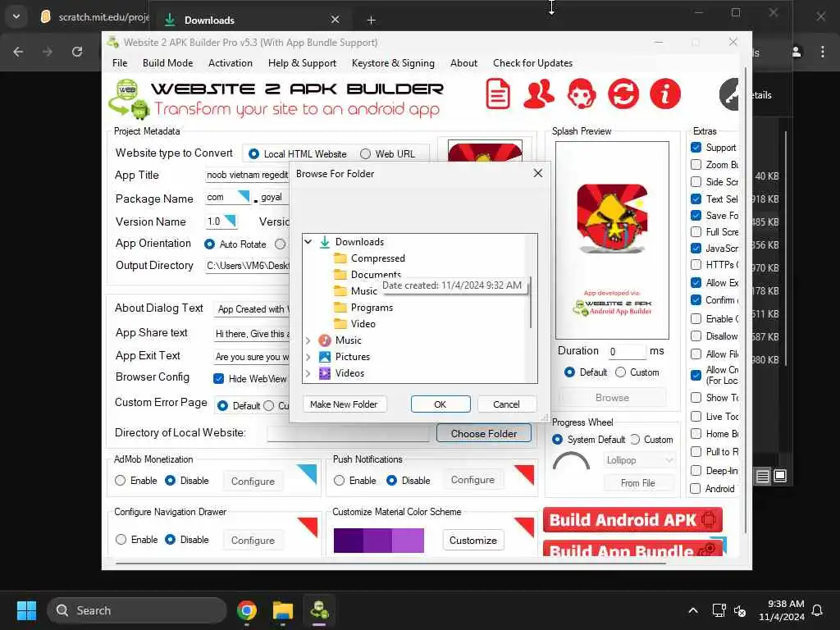Click the notification bell in system tray
This screenshot has height=630, width=840.
click(818, 610)
